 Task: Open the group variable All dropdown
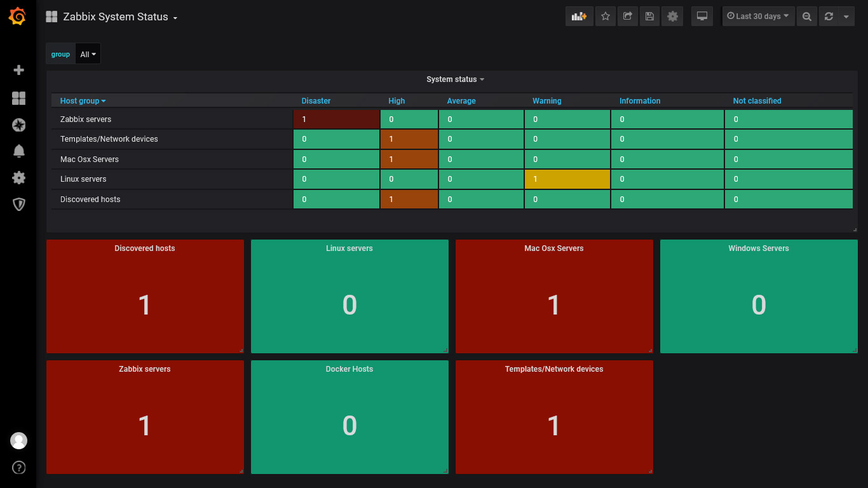(88, 54)
